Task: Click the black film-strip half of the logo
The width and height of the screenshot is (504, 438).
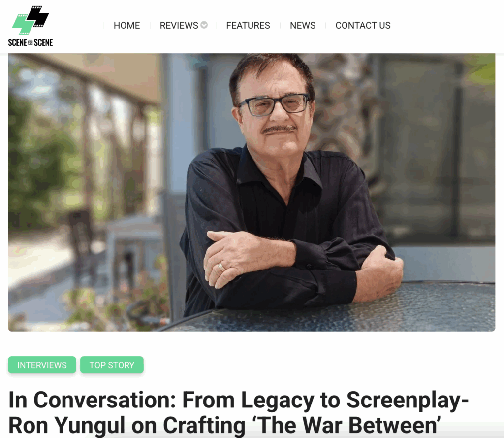Action: click(38, 16)
